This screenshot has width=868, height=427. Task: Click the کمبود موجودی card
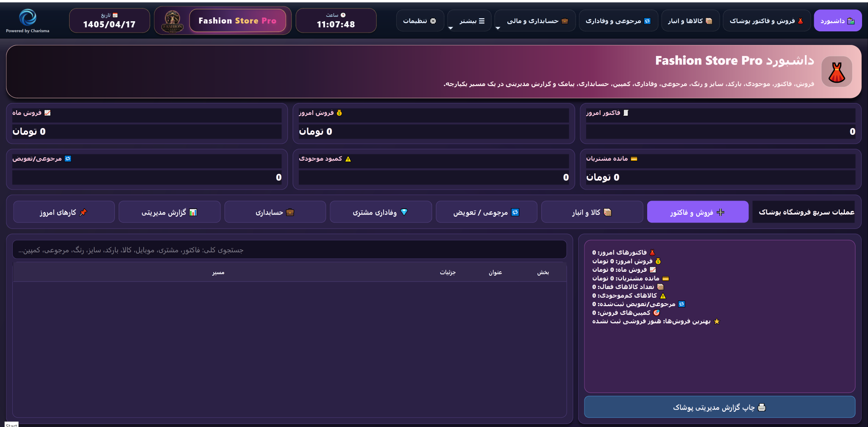[x=434, y=169]
